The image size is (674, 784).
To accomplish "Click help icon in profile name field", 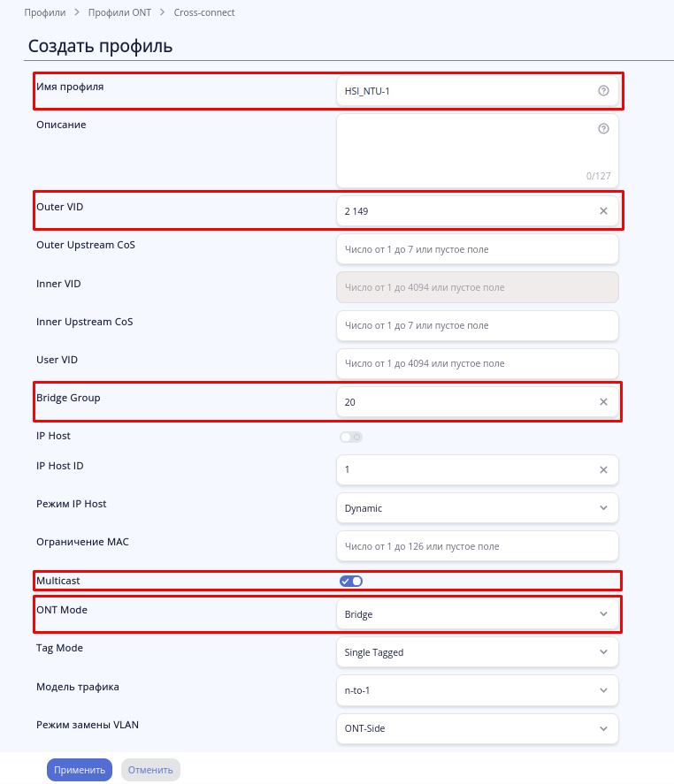I will click(x=603, y=90).
